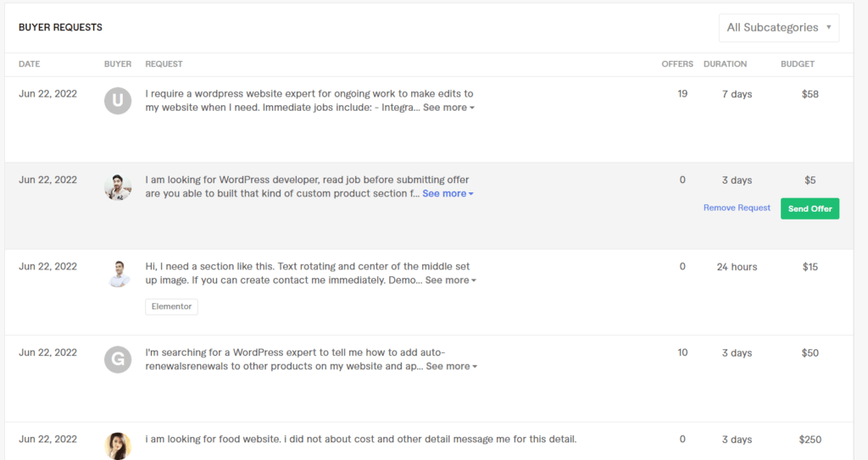Viewport: 868px width, 460px height.
Task: Expand 'See more' on text rotating section request
Action: [x=450, y=280]
